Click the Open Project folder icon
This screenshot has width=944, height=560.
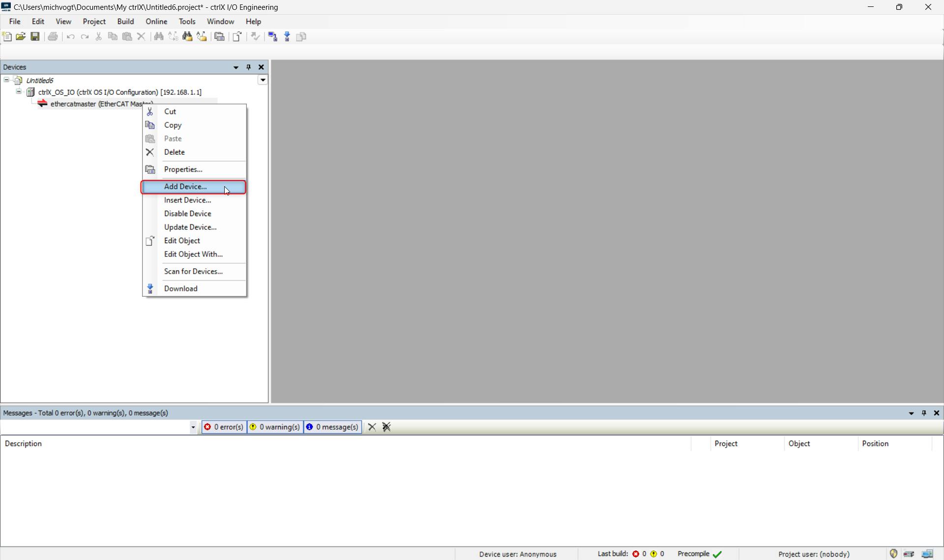pos(21,37)
